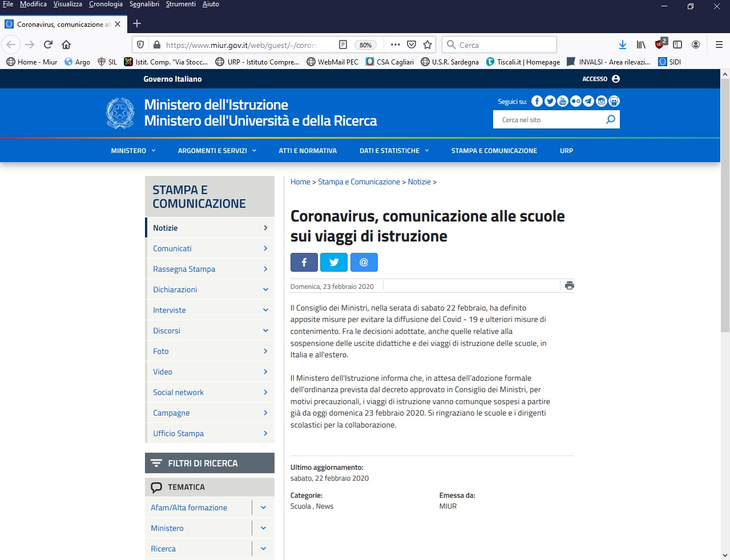Screen dimensions: 730x560
Task: Click the site search magnifier icon
Action: click(610, 119)
